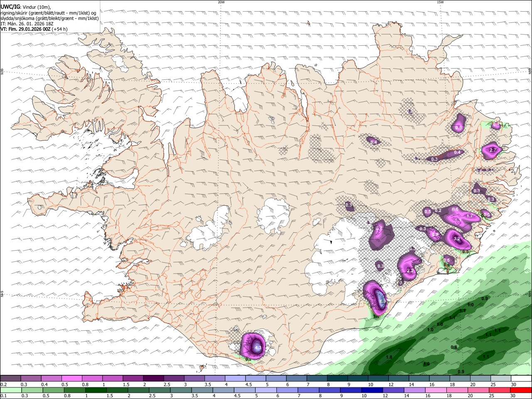Viewport: 532px width, 399px height.
Task: Pick the deep navy blue 10–12 rain legend swatch
Action: point(372,390)
